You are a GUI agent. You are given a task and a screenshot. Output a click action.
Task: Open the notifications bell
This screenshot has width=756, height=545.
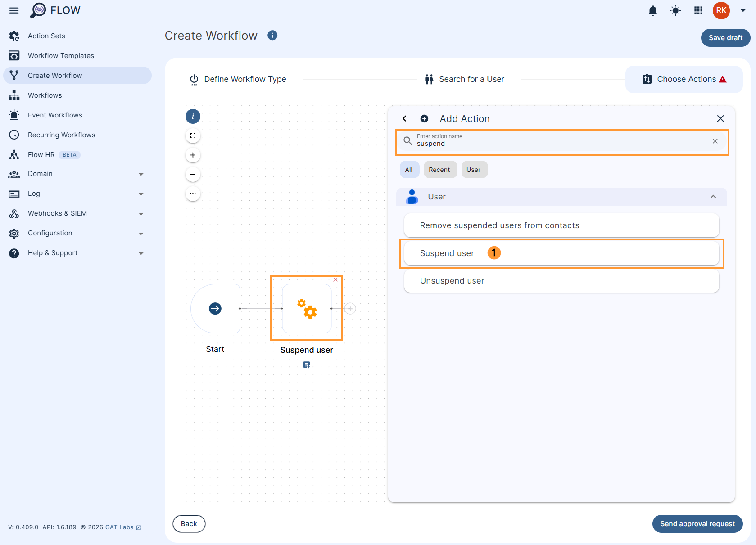[x=653, y=10]
